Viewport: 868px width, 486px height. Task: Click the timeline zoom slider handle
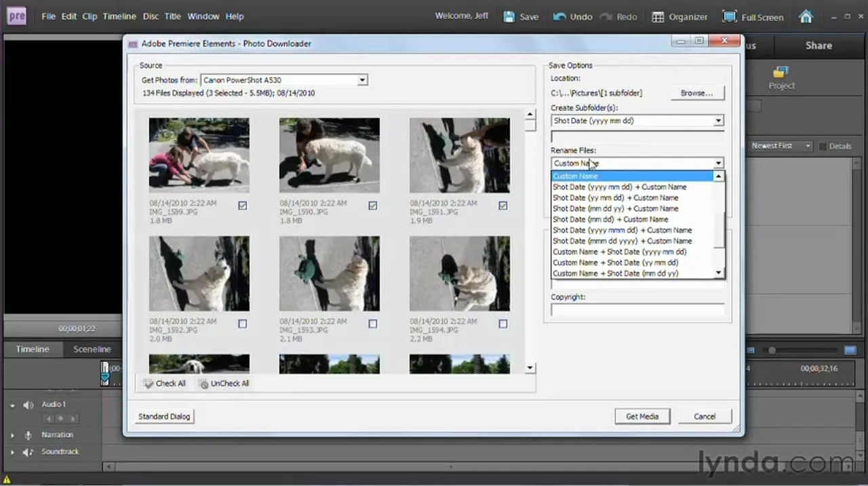pyautogui.click(x=772, y=350)
